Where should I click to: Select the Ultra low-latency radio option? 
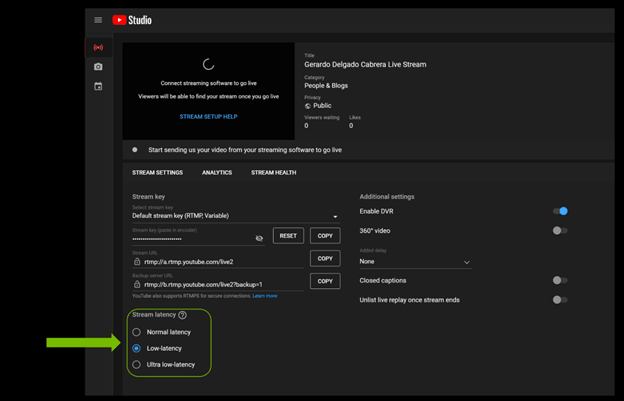point(137,365)
